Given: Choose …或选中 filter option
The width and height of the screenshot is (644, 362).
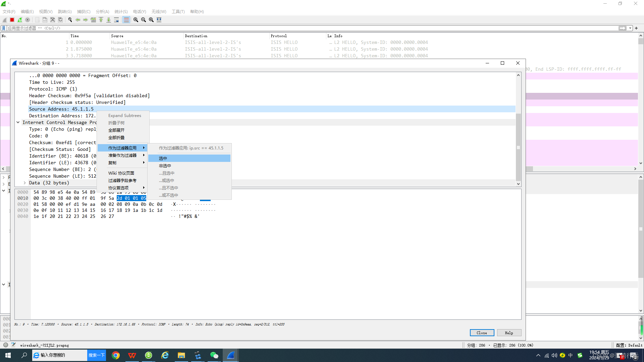Looking at the screenshot, I should (189, 181).
